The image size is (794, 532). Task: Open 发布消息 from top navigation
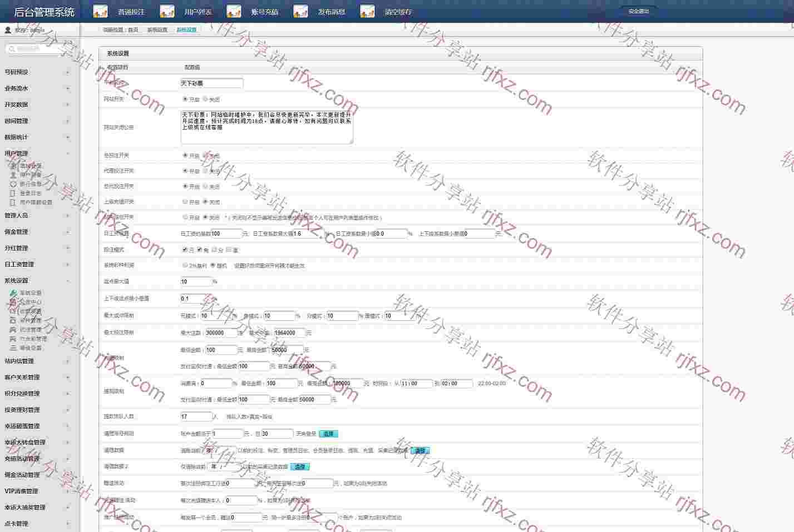click(332, 12)
